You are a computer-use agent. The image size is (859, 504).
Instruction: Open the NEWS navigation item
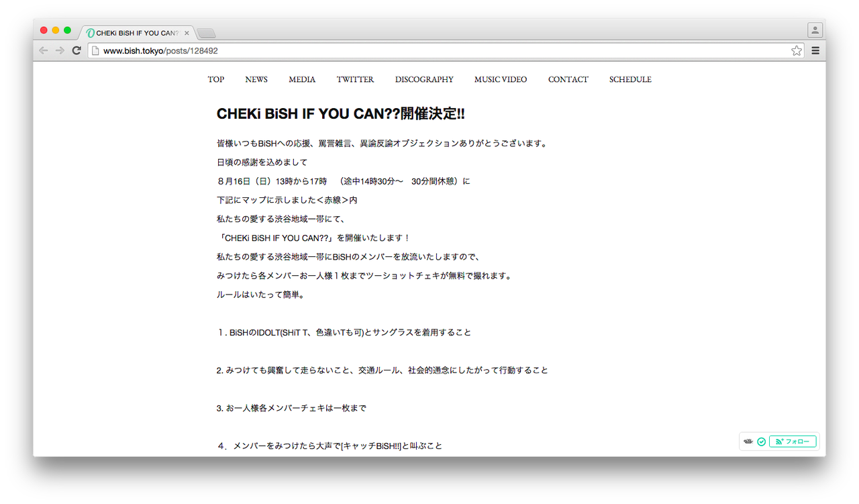pyautogui.click(x=256, y=79)
